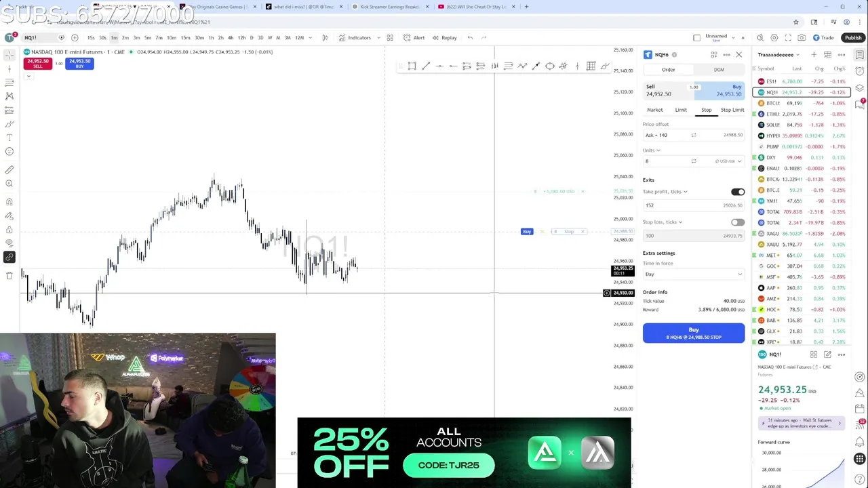Select the Stop Limit order type tab

(x=732, y=110)
